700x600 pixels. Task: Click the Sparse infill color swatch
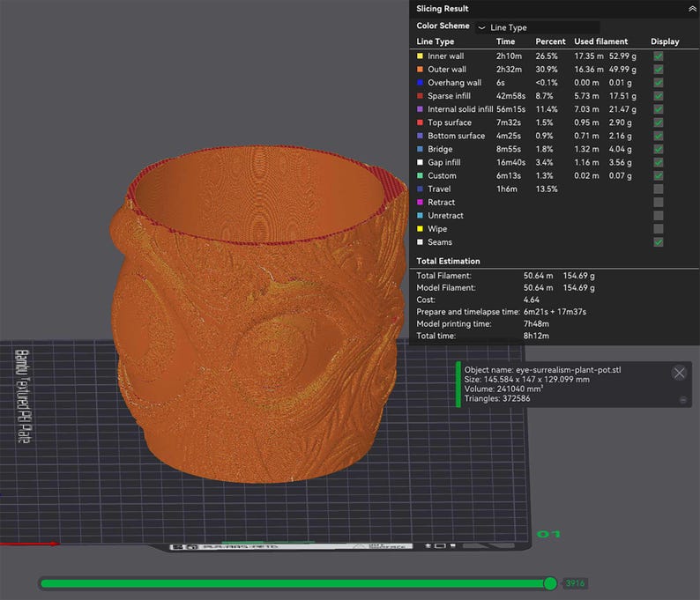420,96
